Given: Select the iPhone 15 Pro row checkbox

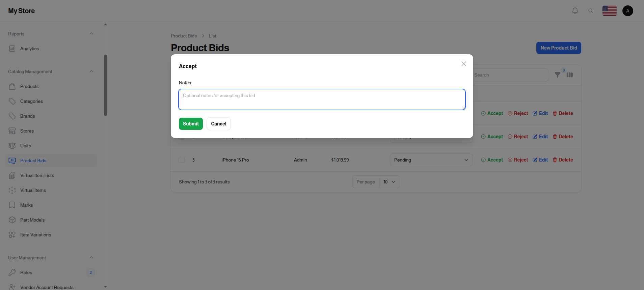Looking at the screenshot, I should coord(182,160).
